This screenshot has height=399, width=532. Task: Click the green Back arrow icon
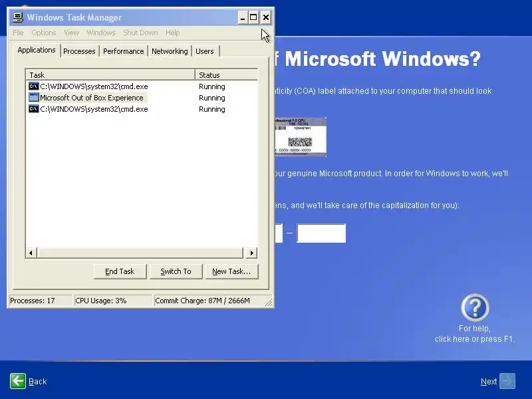[x=18, y=381]
